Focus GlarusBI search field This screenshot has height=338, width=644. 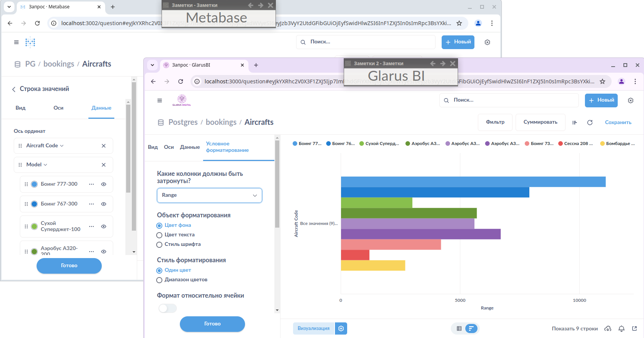pyautogui.click(x=509, y=100)
